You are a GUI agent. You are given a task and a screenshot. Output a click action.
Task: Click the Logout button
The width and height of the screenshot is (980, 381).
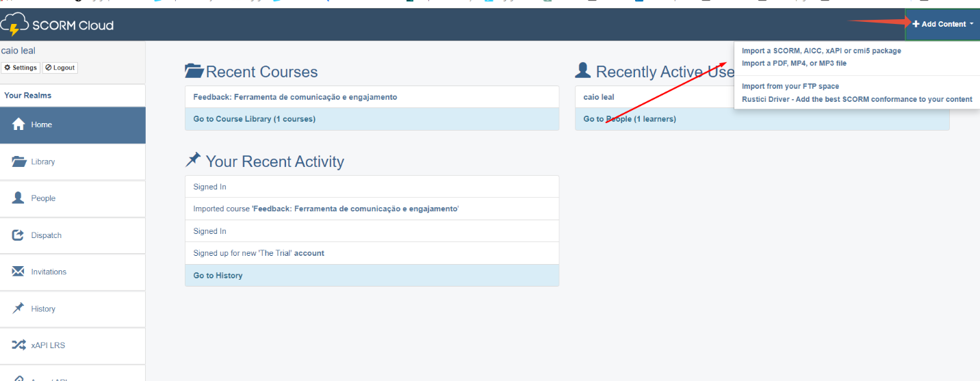pyautogui.click(x=60, y=68)
